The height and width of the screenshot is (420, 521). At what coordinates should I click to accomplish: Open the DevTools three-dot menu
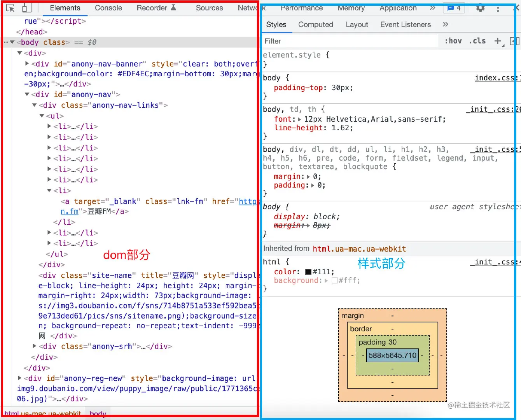tap(498, 9)
